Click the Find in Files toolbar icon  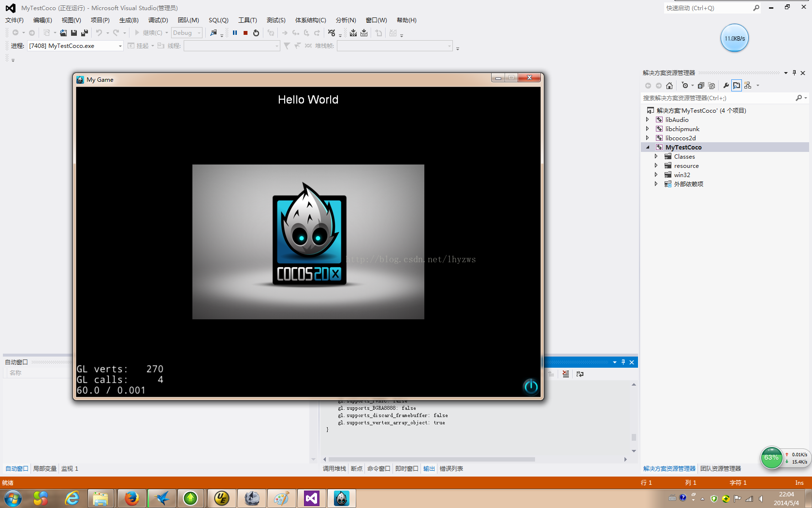tap(214, 33)
